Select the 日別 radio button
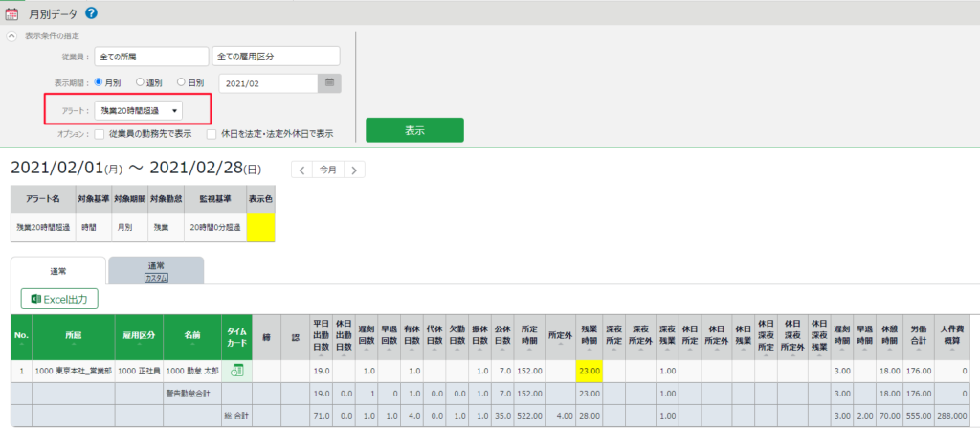 [x=182, y=82]
